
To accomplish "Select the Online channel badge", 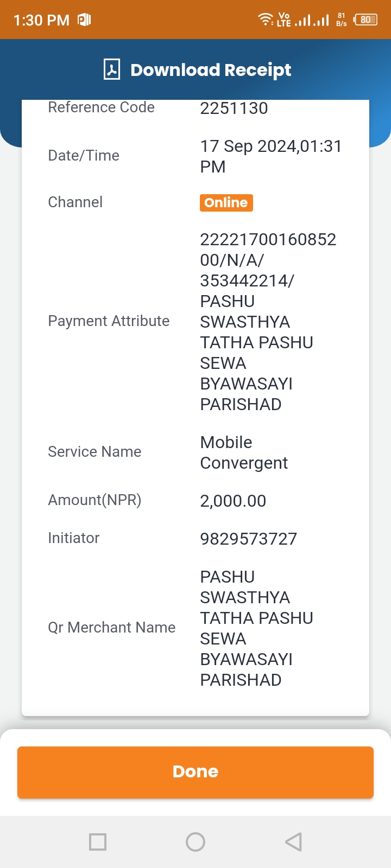I will pyautogui.click(x=226, y=202).
